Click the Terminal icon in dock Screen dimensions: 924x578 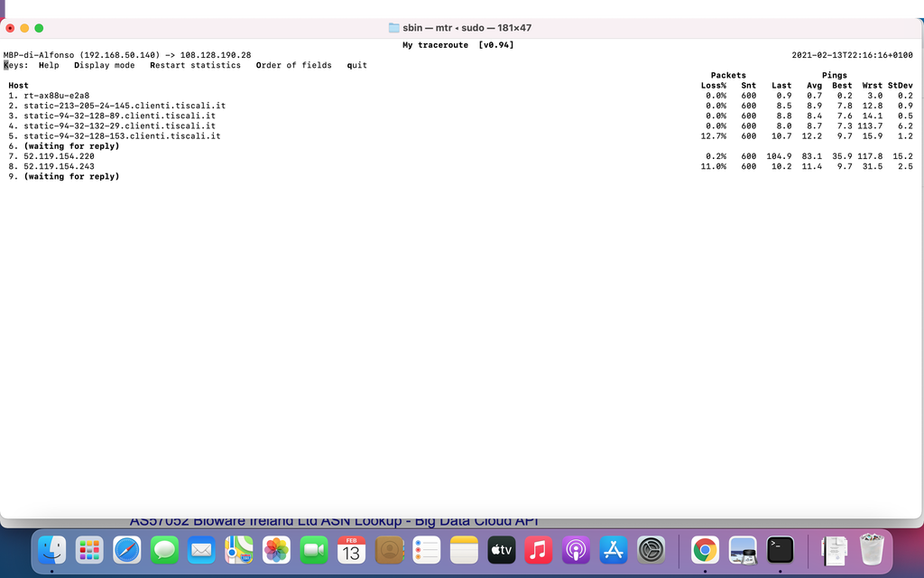coord(780,549)
